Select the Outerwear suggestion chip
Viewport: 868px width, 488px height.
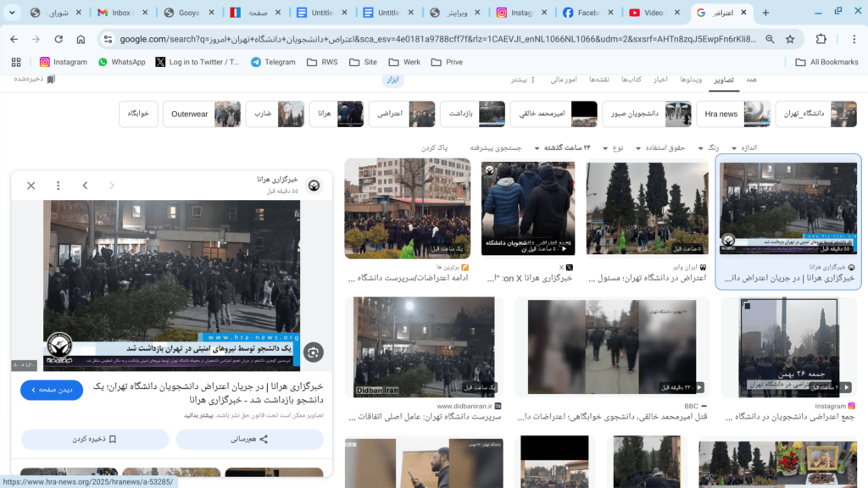coord(202,114)
